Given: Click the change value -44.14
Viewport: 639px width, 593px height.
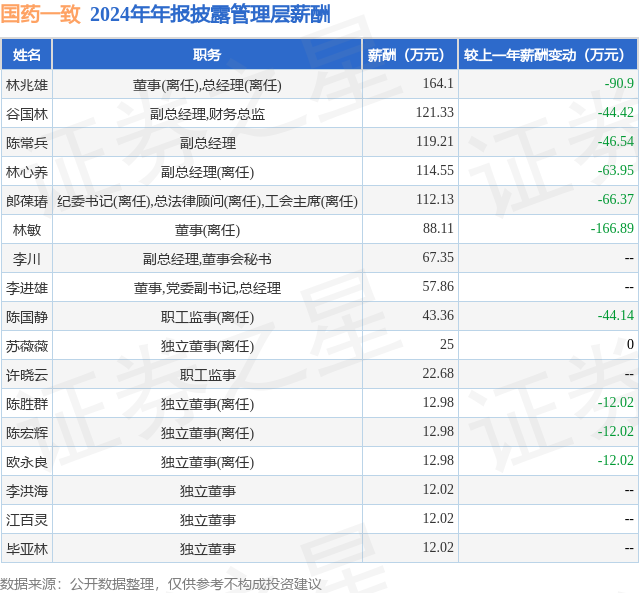Looking at the screenshot, I should 616,315.
